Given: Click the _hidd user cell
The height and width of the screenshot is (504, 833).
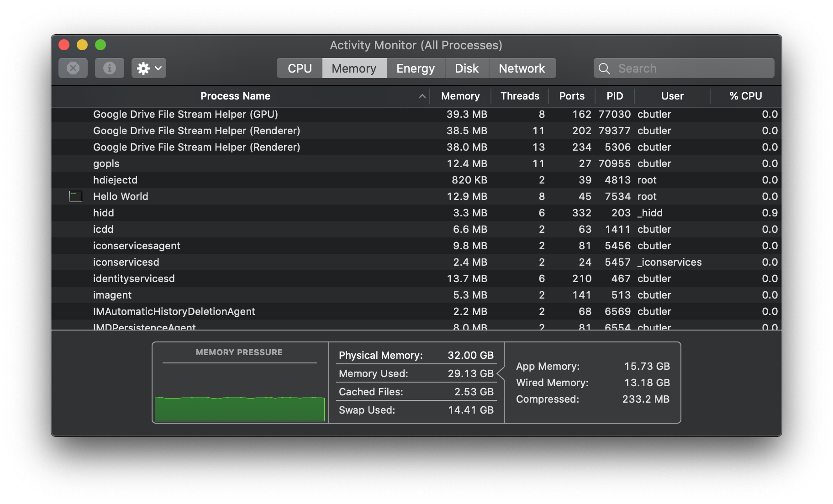Looking at the screenshot, I should tap(650, 213).
